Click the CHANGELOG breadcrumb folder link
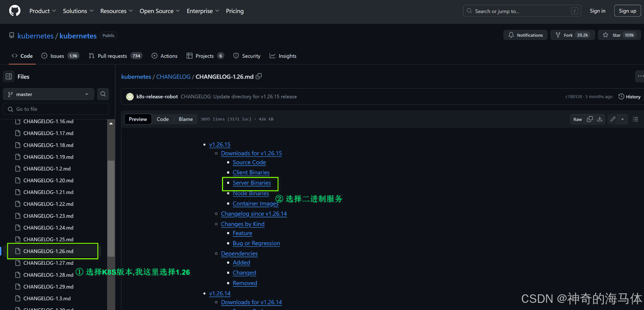Image resolution: width=644 pixels, height=310 pixels. pyautogui.click(x=173, y=77)
